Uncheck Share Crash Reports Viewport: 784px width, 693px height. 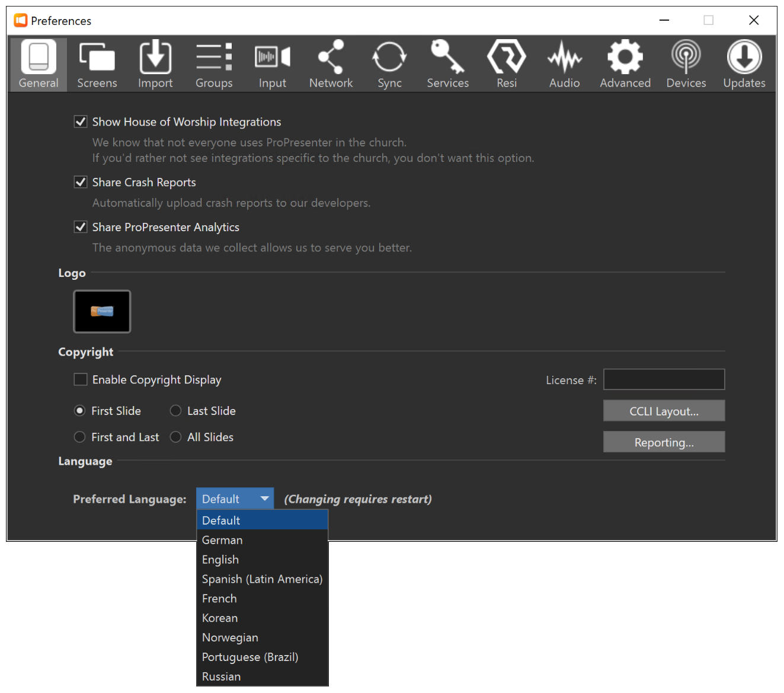coord(81,182)
